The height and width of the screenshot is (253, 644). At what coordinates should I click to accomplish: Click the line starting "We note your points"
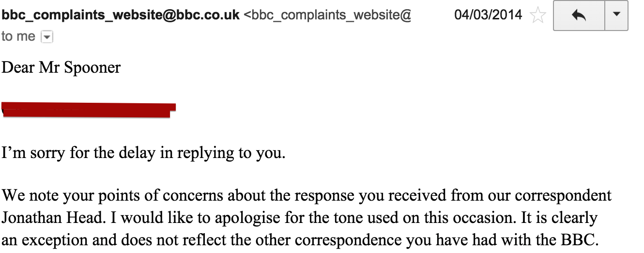pyautogui.click(x=307, y=196)
